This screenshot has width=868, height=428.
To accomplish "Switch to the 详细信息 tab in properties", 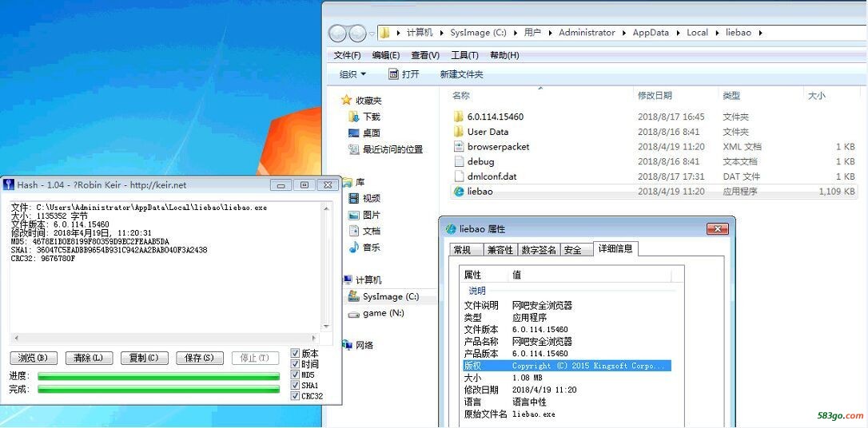I will point(615,249).
